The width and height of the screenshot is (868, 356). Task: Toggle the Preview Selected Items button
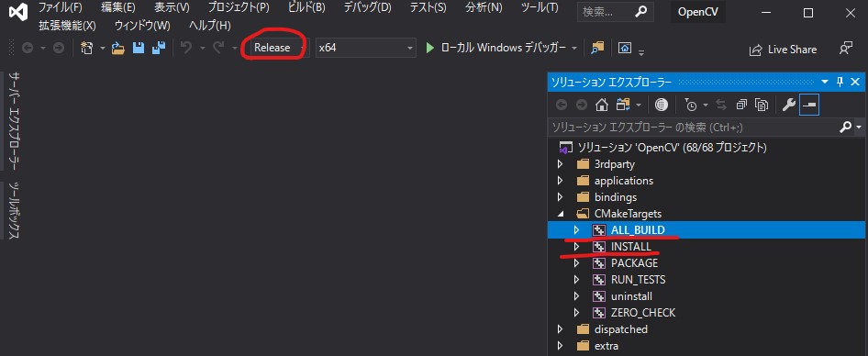[x=810, y=104]
